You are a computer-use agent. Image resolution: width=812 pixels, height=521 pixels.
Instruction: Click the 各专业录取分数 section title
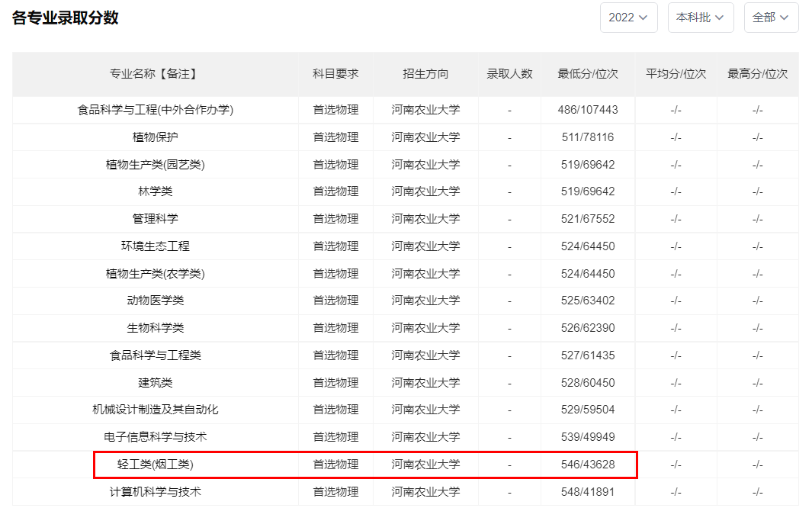tap(66, 18)
